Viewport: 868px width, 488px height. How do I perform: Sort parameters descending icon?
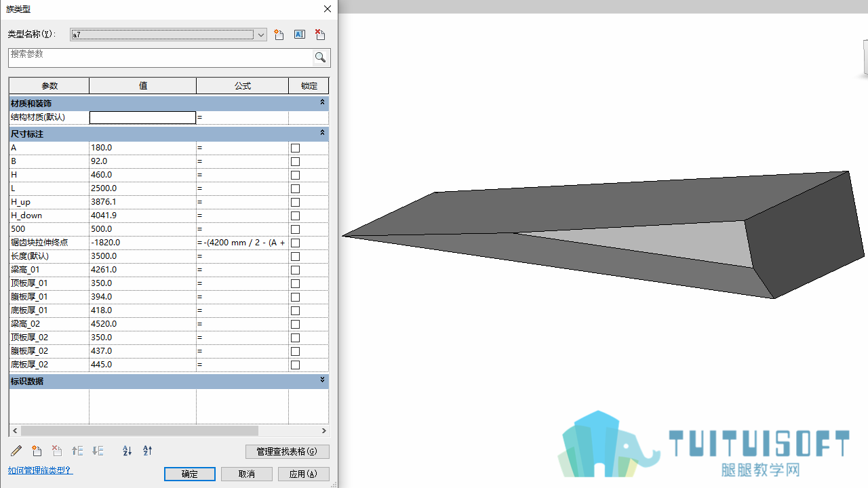[x=147, y=451]
